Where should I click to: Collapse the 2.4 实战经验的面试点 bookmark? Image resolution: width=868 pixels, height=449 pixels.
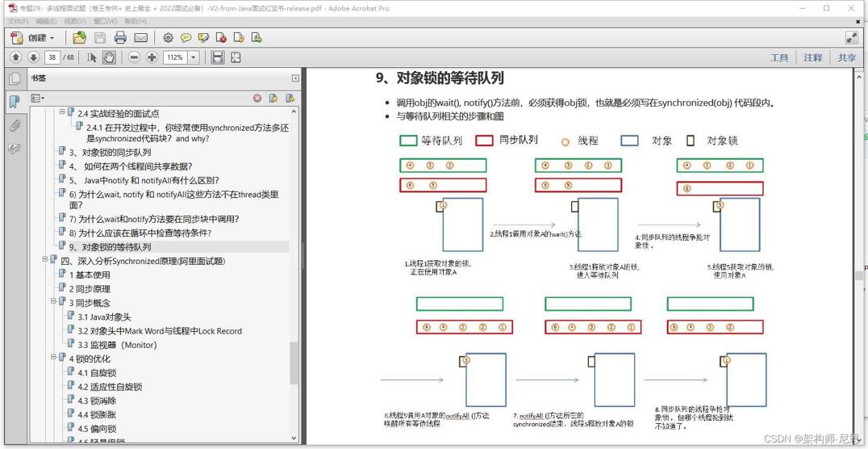[63, 111]
